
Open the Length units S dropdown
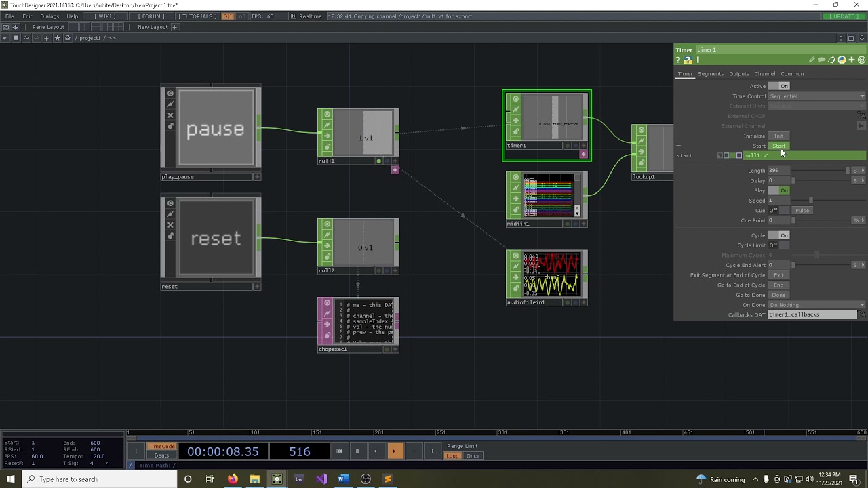tap(859, 171)
